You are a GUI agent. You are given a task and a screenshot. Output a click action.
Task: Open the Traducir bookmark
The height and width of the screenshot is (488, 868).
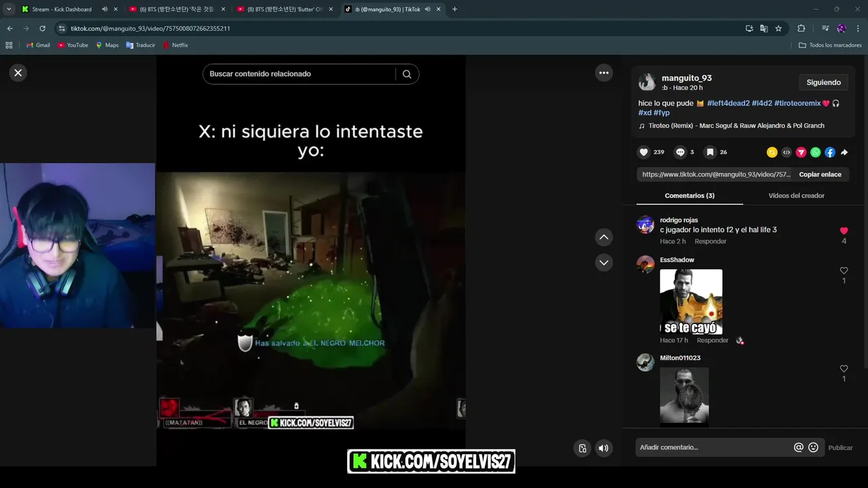[x=140, y=45]
